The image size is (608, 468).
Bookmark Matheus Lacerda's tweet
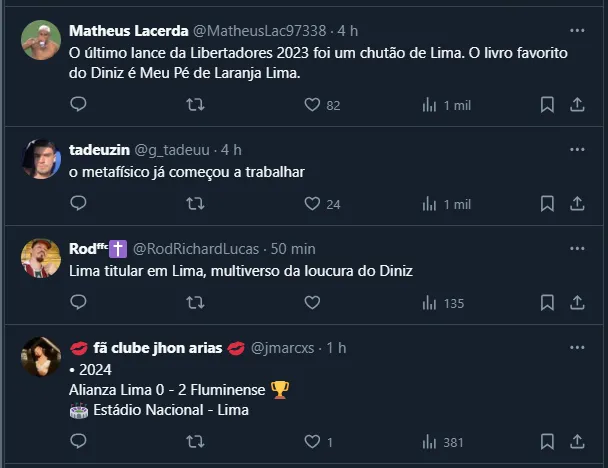tap(547, 104)
